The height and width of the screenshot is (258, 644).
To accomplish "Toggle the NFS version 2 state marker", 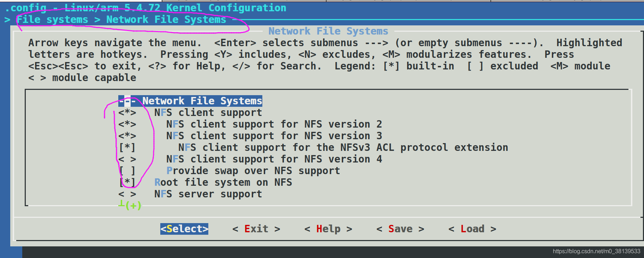I will tap(127, 124).
